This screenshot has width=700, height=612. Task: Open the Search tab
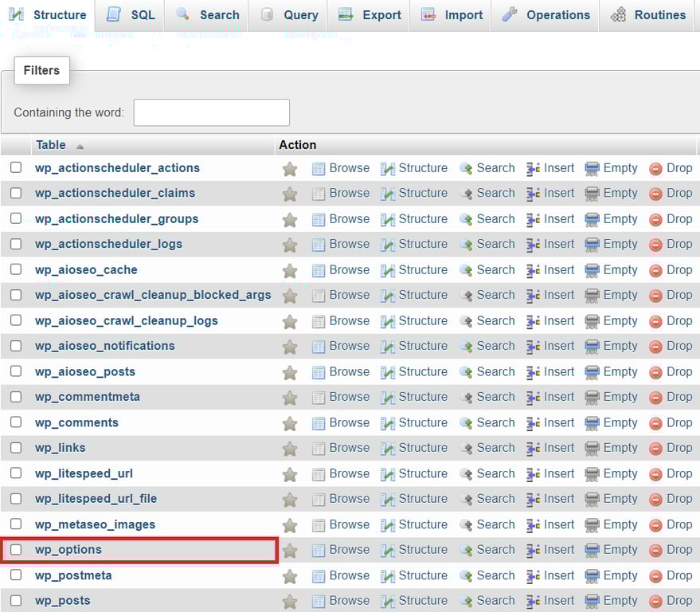pos(206,14)
